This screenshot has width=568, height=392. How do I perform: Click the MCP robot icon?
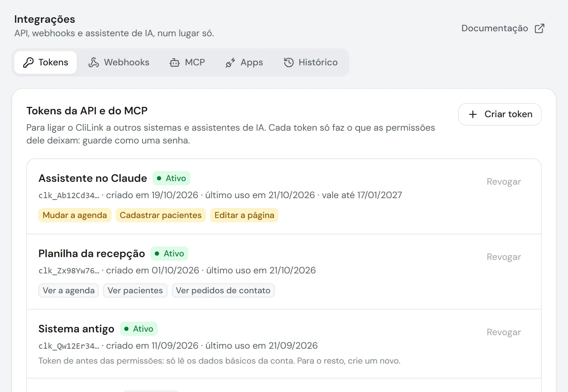[175, 62]
